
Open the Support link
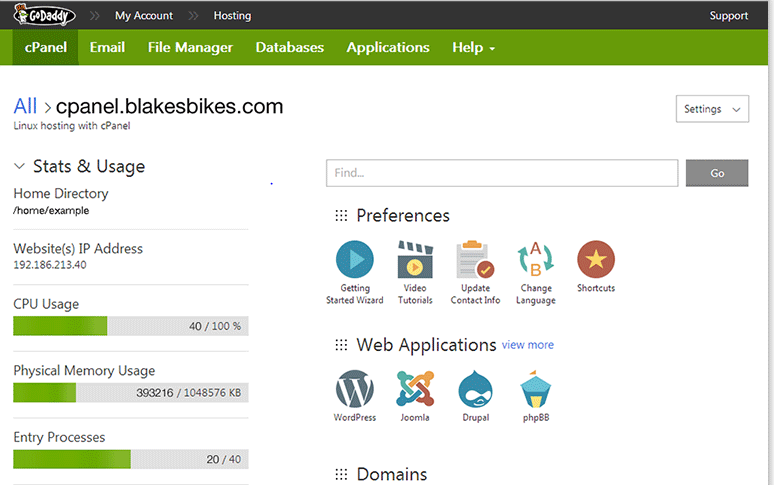[729, 16]
